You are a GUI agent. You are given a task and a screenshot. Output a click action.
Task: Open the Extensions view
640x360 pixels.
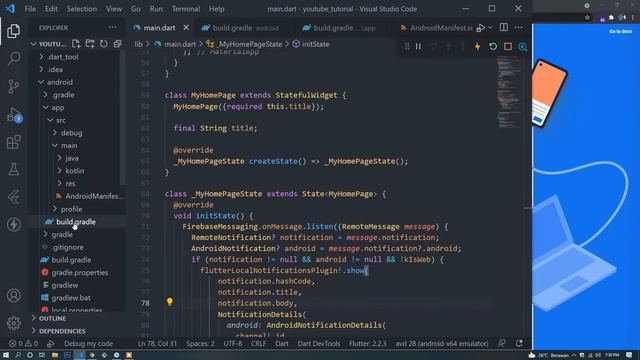click(x=13, y=142)
